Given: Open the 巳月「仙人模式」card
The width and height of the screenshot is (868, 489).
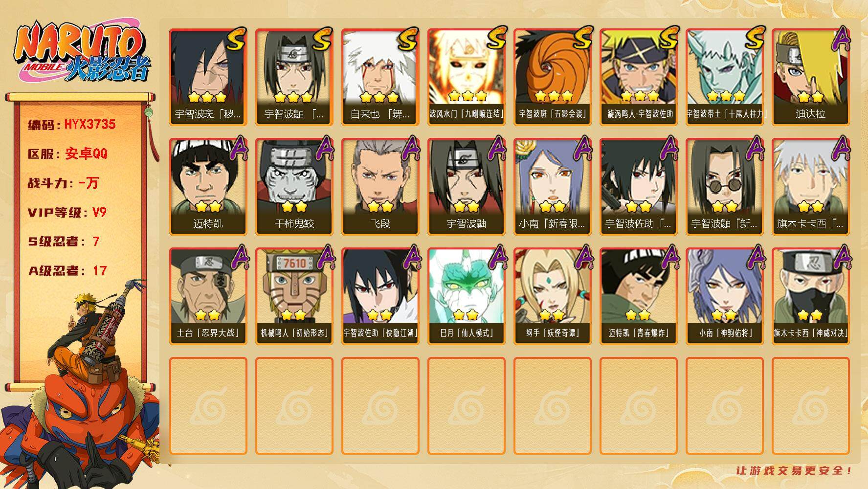Looking at the screenshot, I should tap(467, 296).
